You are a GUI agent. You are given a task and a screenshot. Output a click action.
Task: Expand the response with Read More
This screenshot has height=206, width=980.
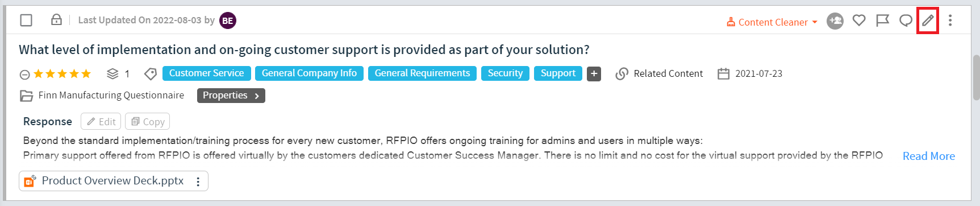928,156
